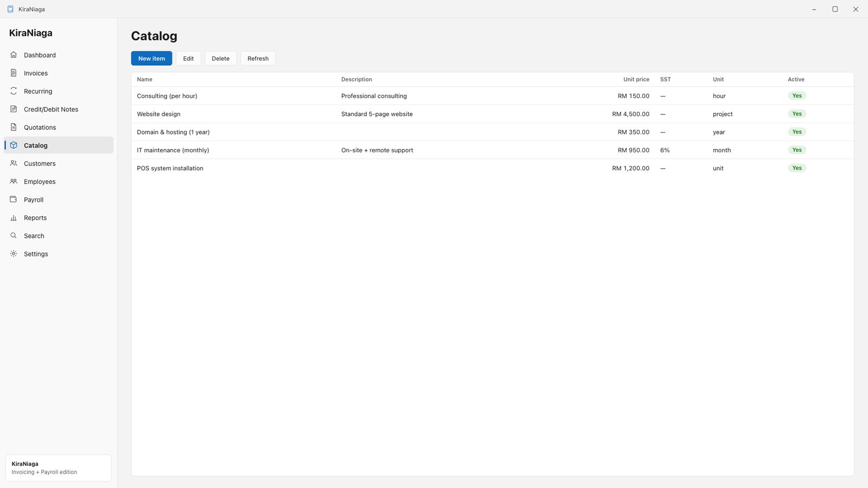The image size is (868, 488).
Task: Click the Employees group icon
Action: (x=14, y=181)
